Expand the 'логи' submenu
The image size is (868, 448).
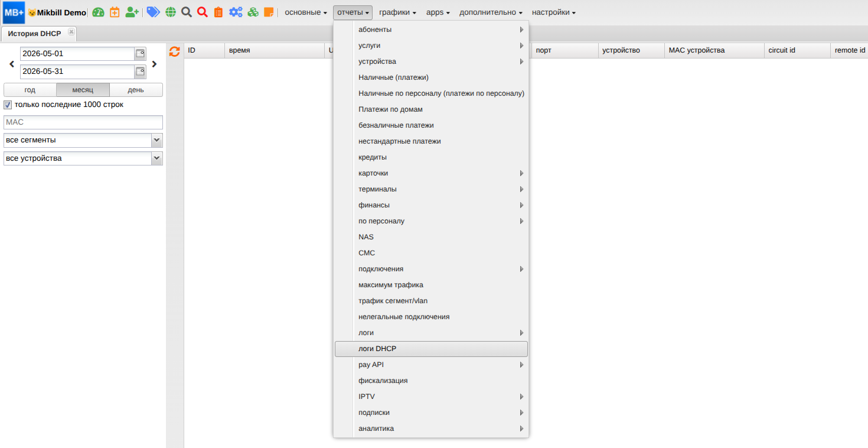point(431,333)
